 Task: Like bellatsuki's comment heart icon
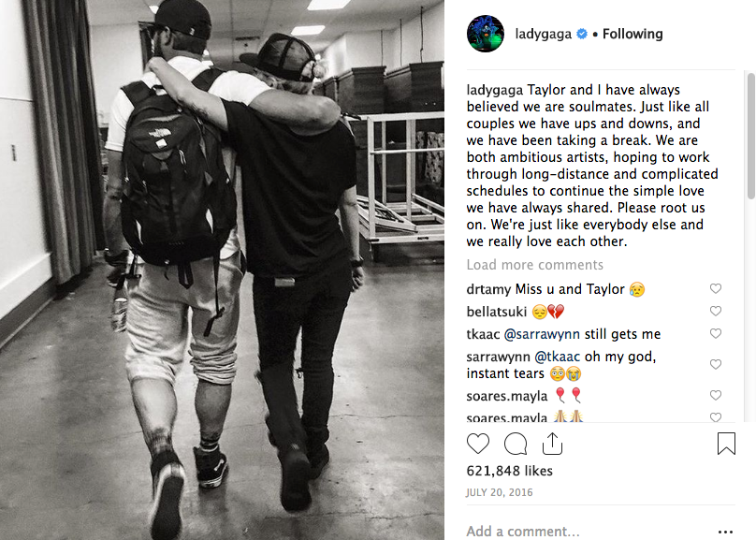coord(716,311)
